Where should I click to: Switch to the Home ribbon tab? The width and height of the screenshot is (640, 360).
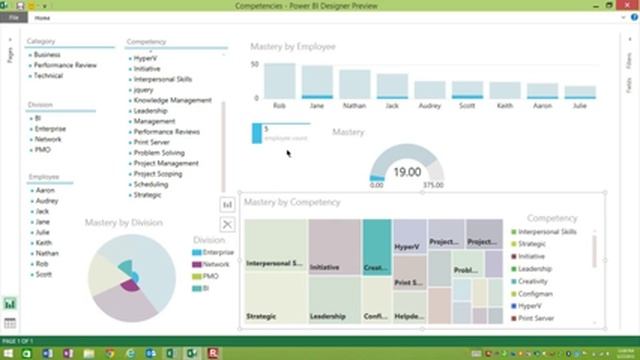pyautogui.click(x=42, y=18)
